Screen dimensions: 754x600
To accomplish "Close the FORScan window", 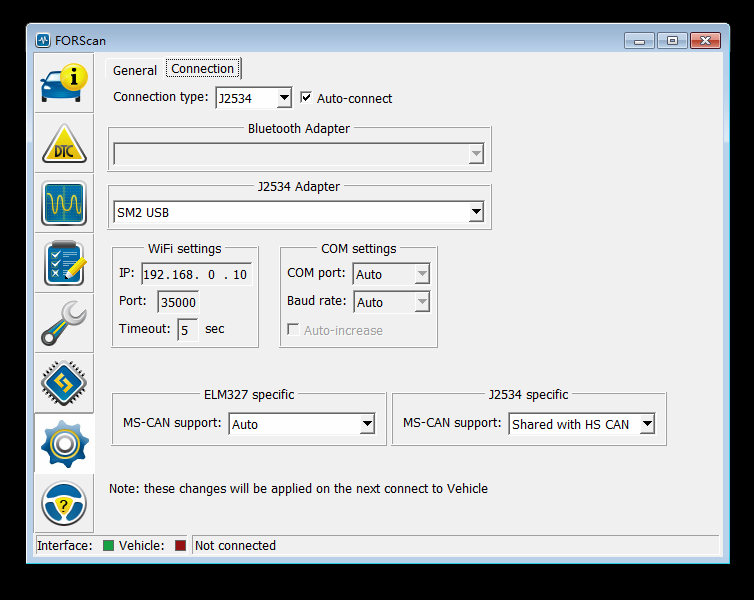I will coord(705,41).
